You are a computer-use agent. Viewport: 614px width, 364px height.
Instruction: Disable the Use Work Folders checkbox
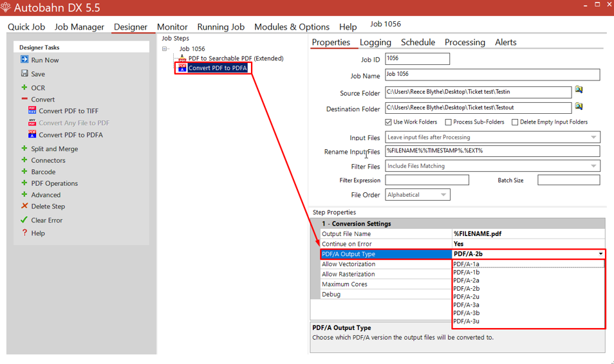pyautogui.click(x=389, y=122)
